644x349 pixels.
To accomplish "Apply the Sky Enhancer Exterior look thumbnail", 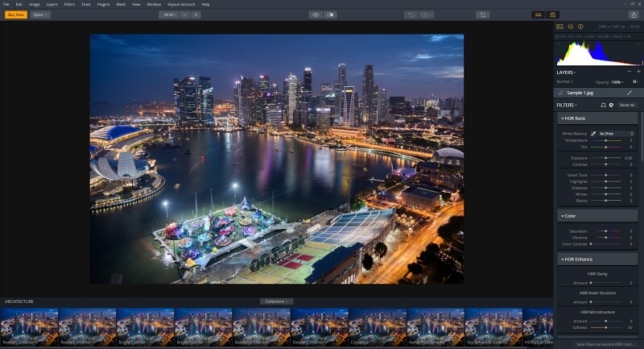I will pos(493,326).
